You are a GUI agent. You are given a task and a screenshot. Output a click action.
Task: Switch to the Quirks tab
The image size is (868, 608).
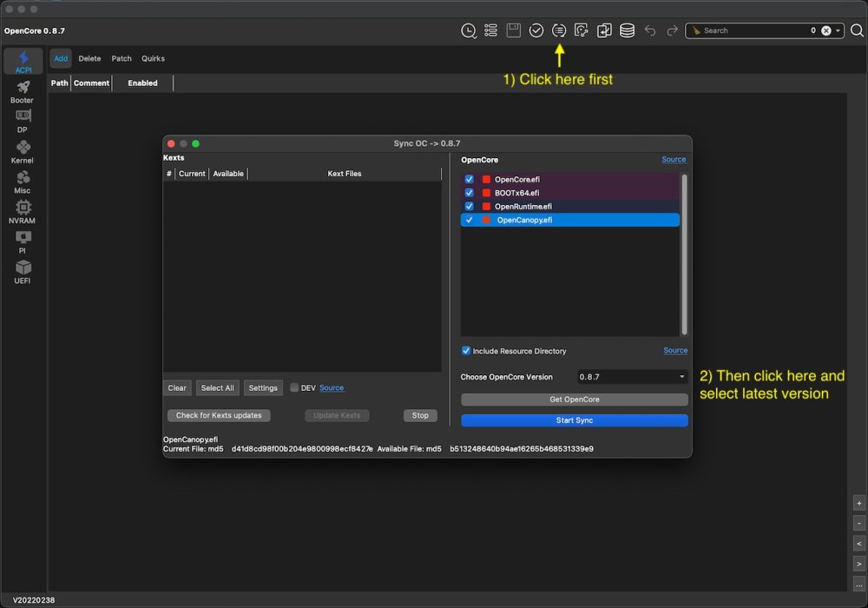pyautogui.click(x=153, y=58)
